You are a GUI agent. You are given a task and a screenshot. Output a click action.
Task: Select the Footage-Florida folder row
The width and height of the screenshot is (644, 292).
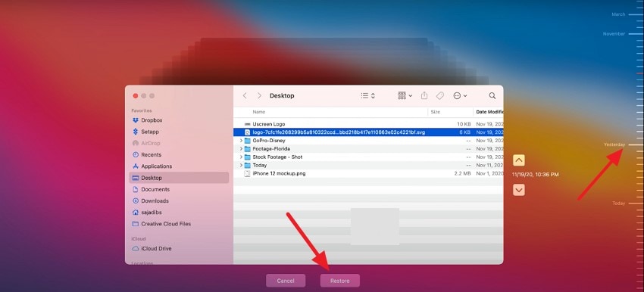coord(368,148)
